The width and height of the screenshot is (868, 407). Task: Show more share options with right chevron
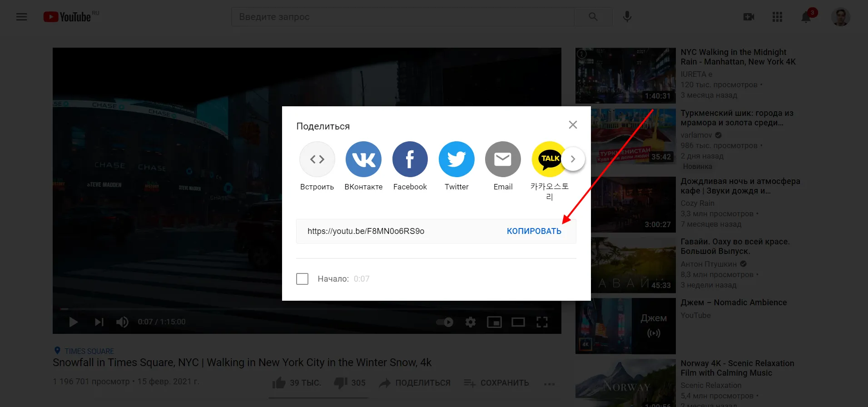(573, 159)
